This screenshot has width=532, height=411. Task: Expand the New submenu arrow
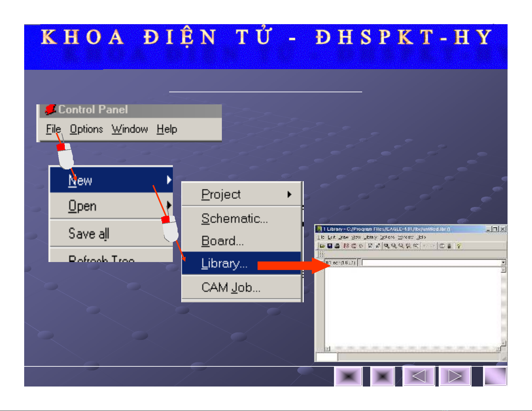pos(169,180)
